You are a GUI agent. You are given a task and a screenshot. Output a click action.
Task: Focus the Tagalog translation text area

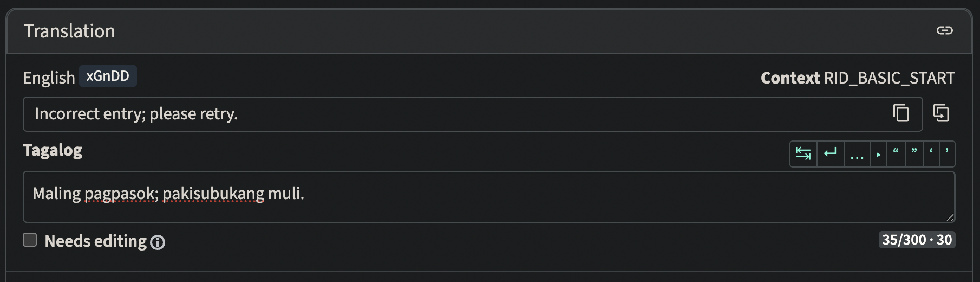pyautogui.click(x=489, y=197)
